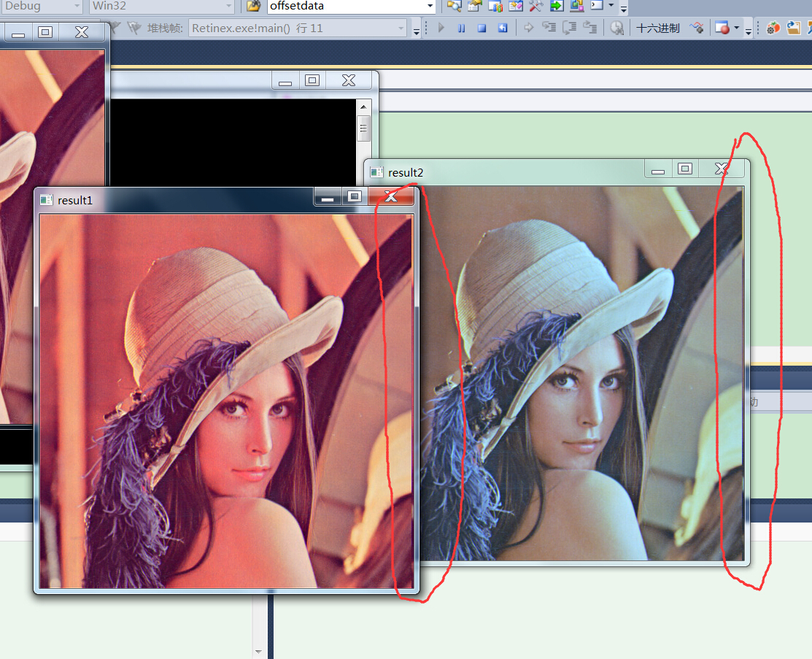812x659 pixels.
Task: Click the result2 image of Lena
Action: tap(581, 374)
